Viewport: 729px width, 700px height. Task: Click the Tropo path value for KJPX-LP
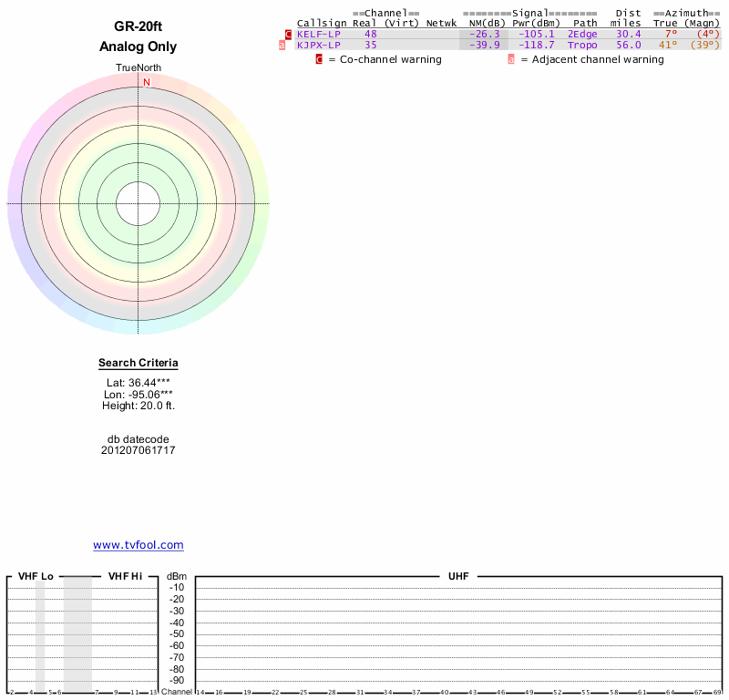[582, 45]
